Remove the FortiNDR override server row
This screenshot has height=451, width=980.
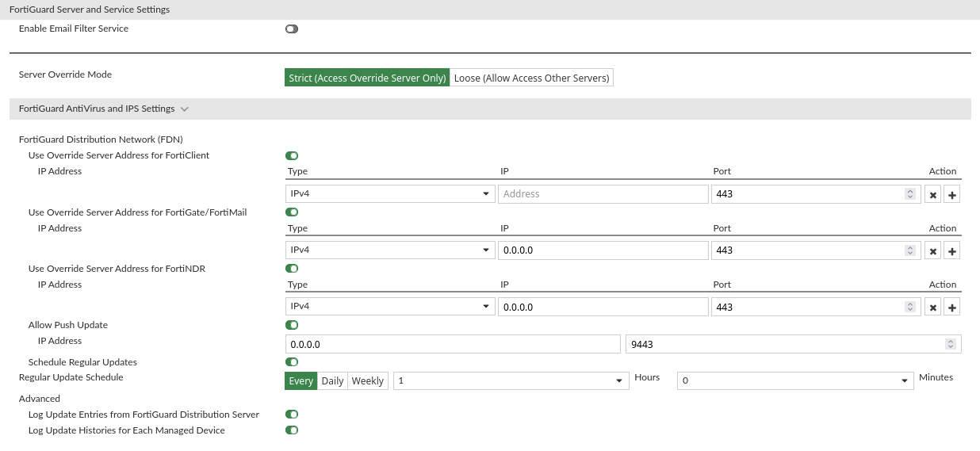[x=933, y=308]
